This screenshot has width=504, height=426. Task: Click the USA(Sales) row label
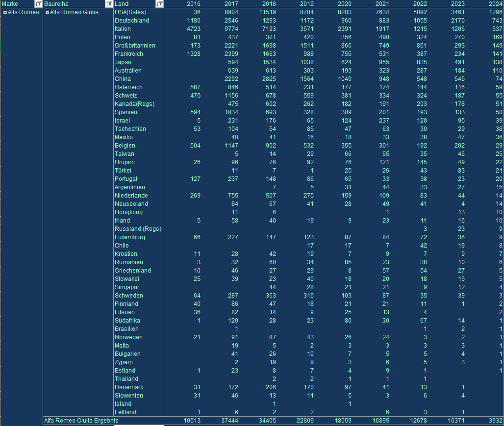(x=130, y=12)
